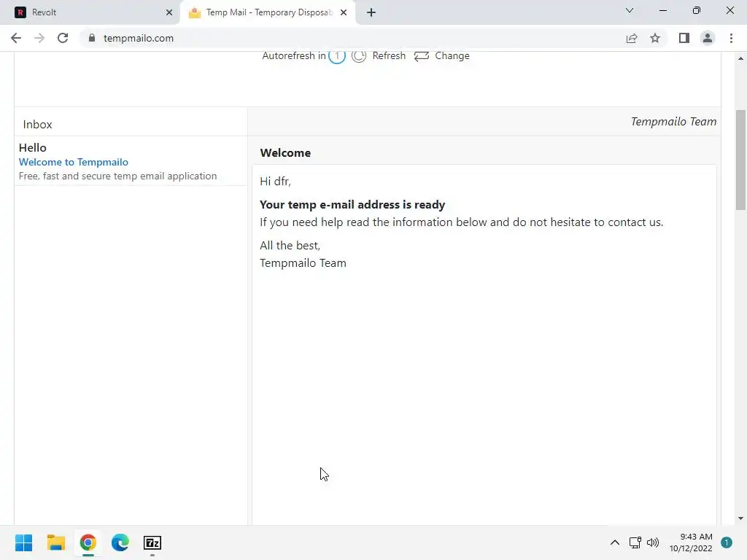Bookmark this page with the star
The height and width of the screenshot is (560, 747).
(655, 38)
